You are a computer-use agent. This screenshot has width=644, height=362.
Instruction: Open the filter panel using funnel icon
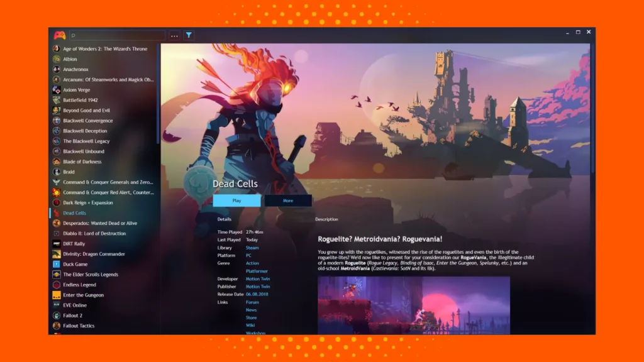[x=189, y=35]
